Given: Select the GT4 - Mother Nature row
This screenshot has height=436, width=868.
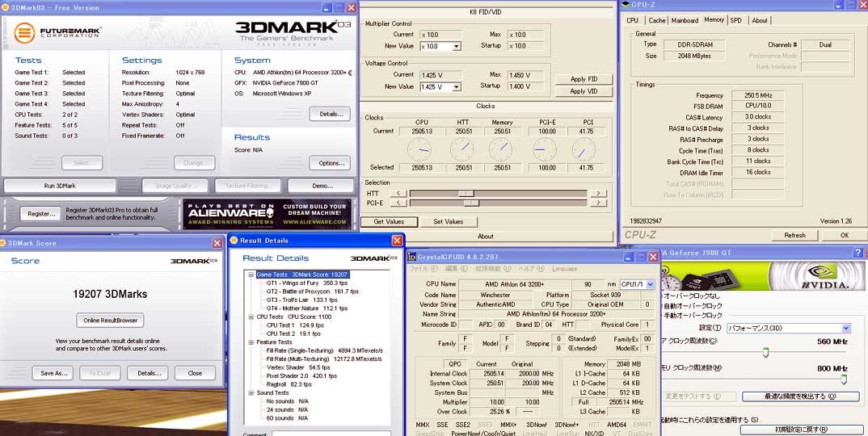Looking at the screenshot, I should (x=306, y=308).
